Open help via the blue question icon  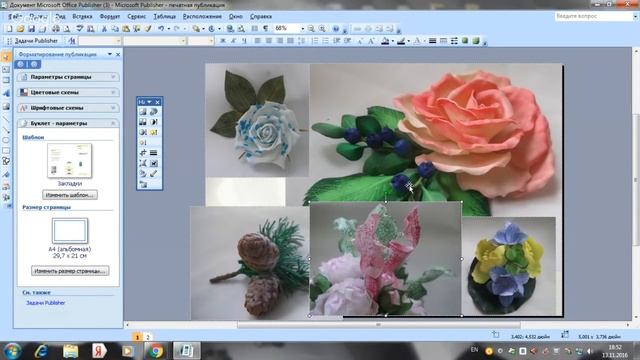tap(336, 29)
